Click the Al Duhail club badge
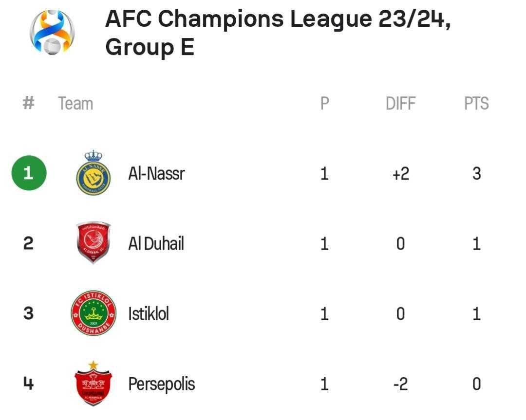This screenshot has height=420, width=526. pyautogui.click(x=93, y=243)
